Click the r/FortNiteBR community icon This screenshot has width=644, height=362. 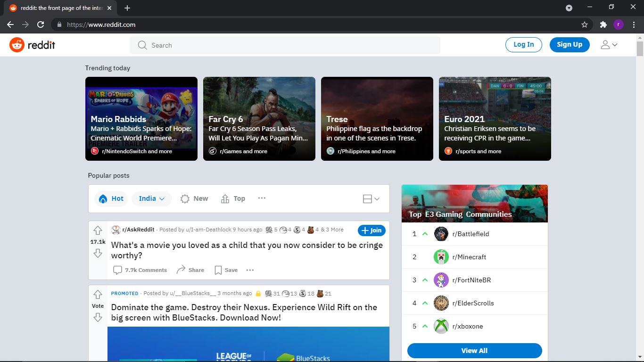tap(441, 280)
